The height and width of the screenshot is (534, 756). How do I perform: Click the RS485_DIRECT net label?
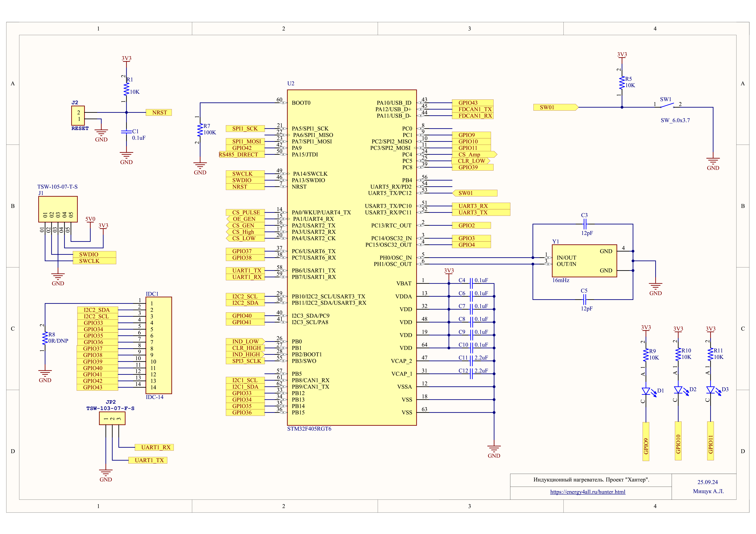click(x=242, y=154)
